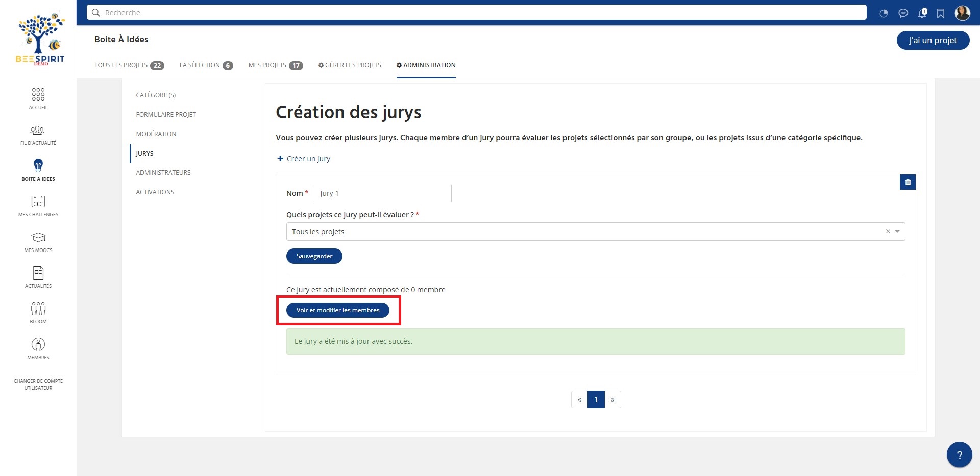The height and width of the screenshot is (476, 980).
Task: Click into the Recherche search field
Action: point(477,13)
